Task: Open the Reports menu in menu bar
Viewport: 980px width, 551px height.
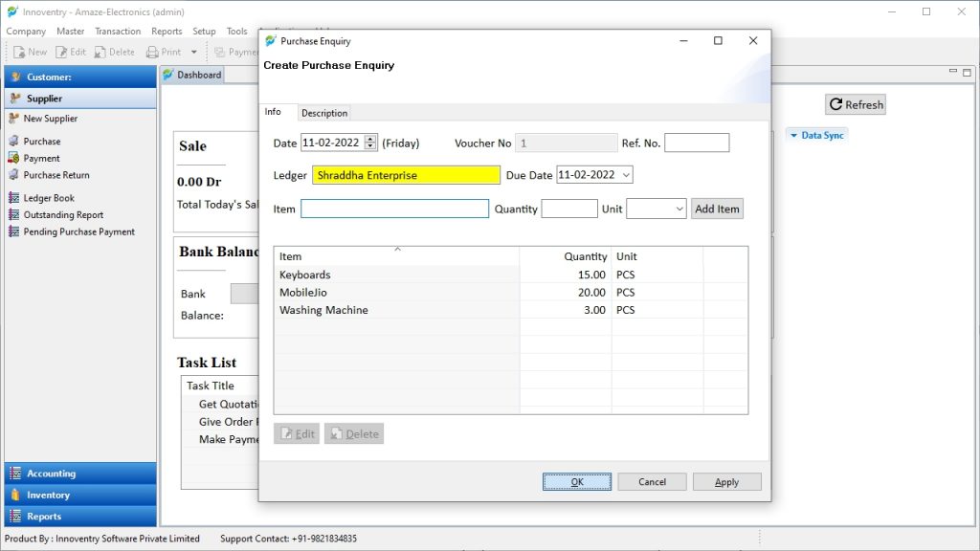Action: 167,32
